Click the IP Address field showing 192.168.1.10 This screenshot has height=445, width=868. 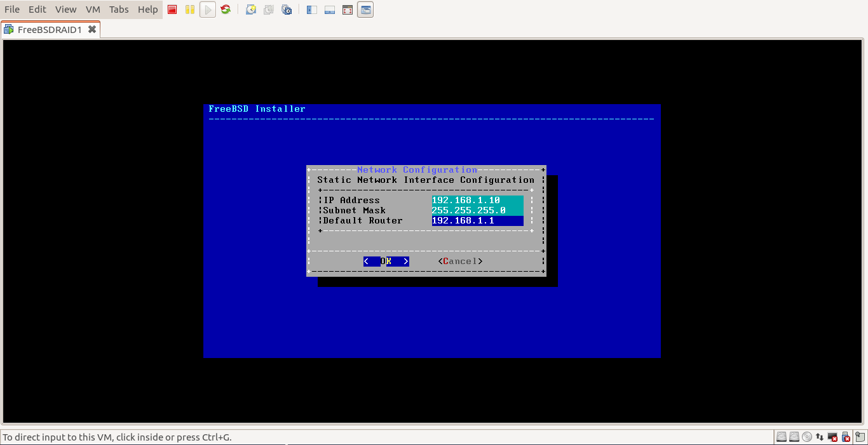pos(475,200)
